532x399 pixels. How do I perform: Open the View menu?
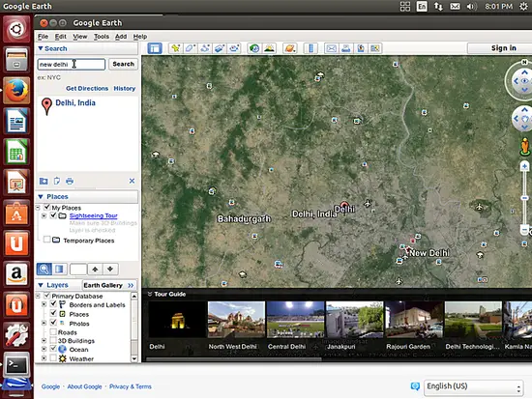tap(79, 37)
